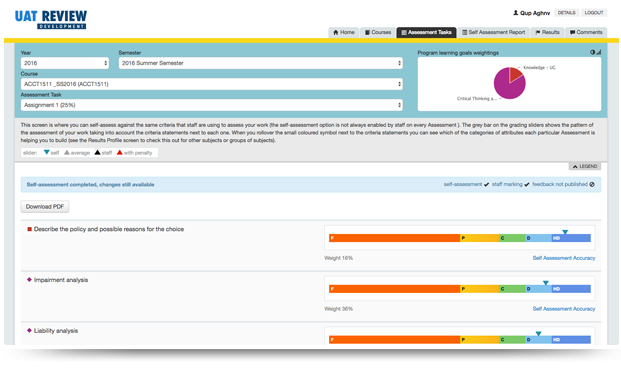This screenshot has height=381, width=621.
Task: Click the black staff marker in slider legend
Action: (x=97, y=152)
